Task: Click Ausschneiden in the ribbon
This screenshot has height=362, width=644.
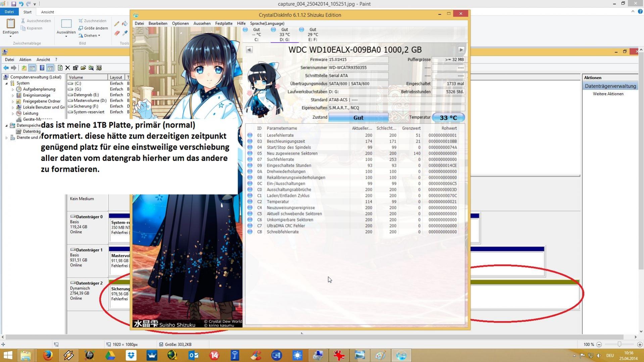Action: pyautogui.click(x=36, y=21)
